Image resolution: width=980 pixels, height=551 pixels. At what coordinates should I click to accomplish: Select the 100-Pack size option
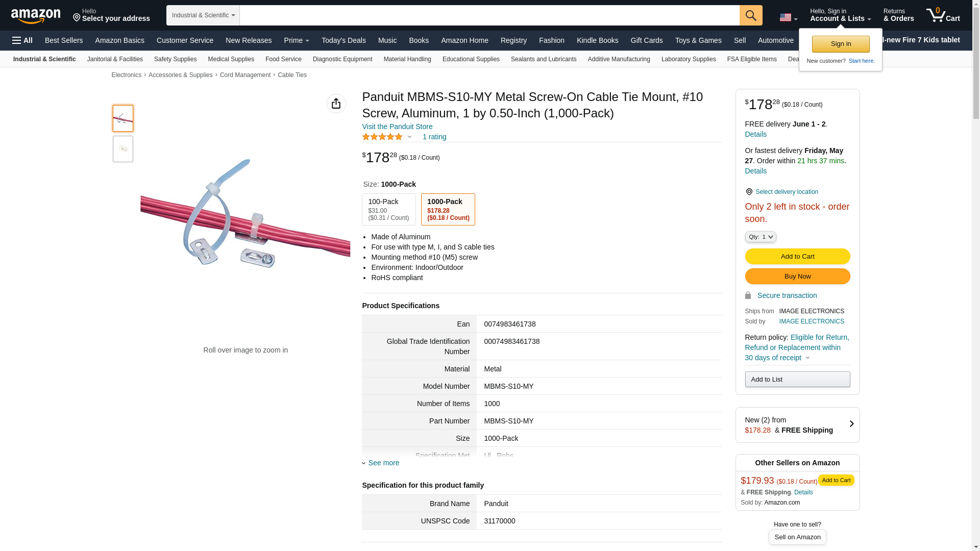pyautogui.click(x=388, y=209)
